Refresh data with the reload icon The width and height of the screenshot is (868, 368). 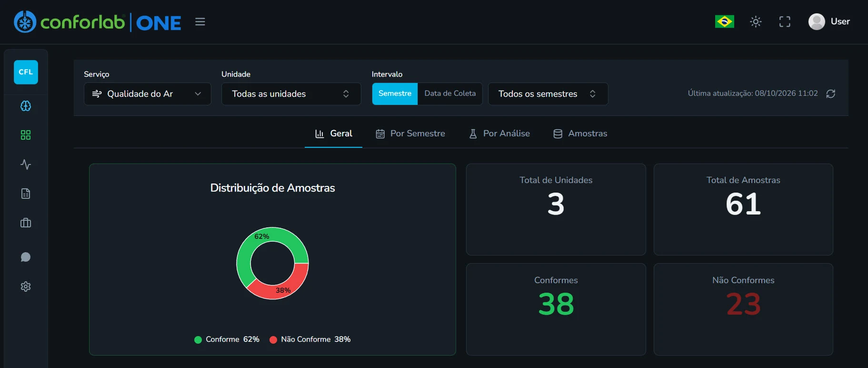click(x=831, y=94)
